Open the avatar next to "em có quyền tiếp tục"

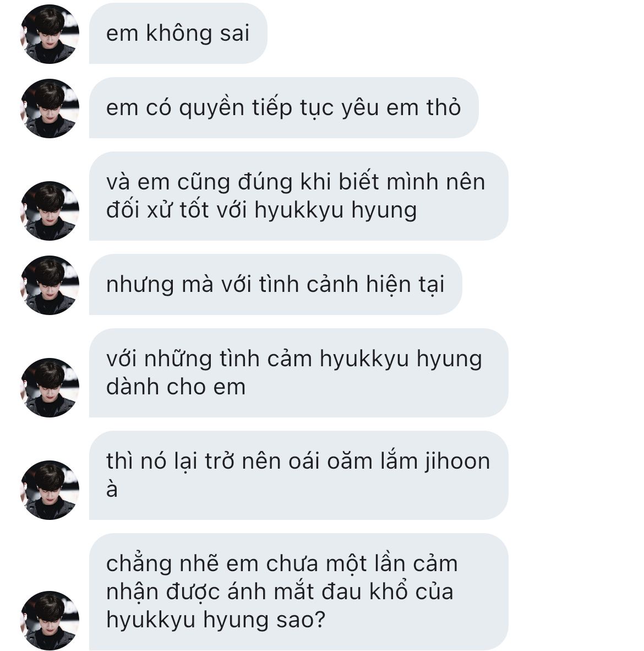tap(50, 109)
